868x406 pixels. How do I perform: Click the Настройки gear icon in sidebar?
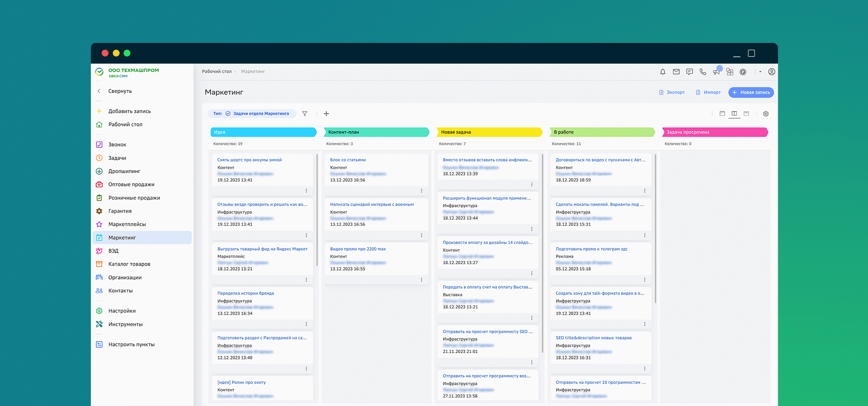tap(99, 311)
